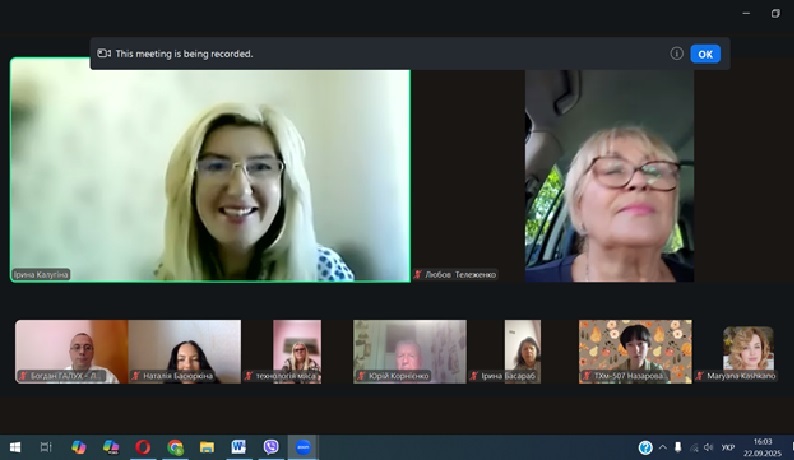Select Maryana Kashkano's participant thumbnail

(748, 350)
